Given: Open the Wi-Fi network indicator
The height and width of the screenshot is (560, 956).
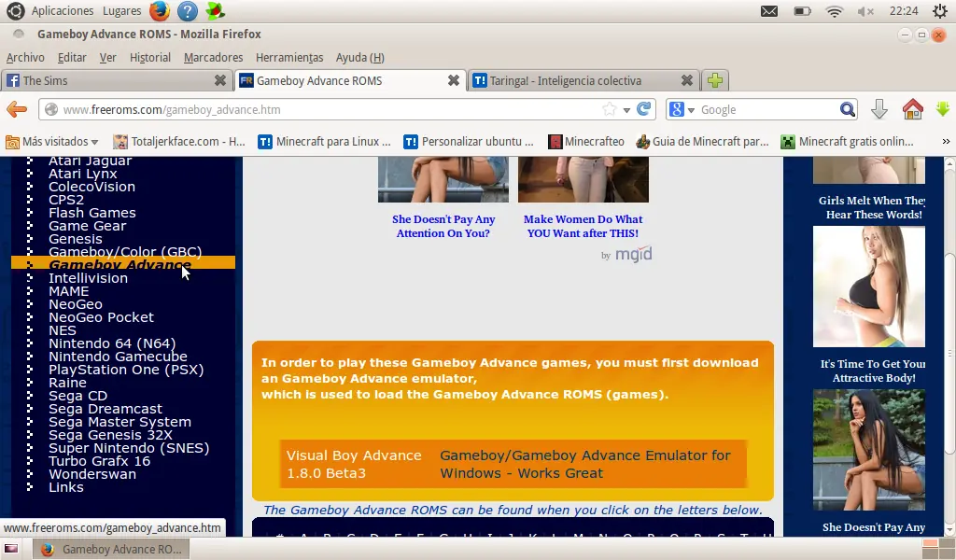Looking at the screenshot, I should 834,11.
